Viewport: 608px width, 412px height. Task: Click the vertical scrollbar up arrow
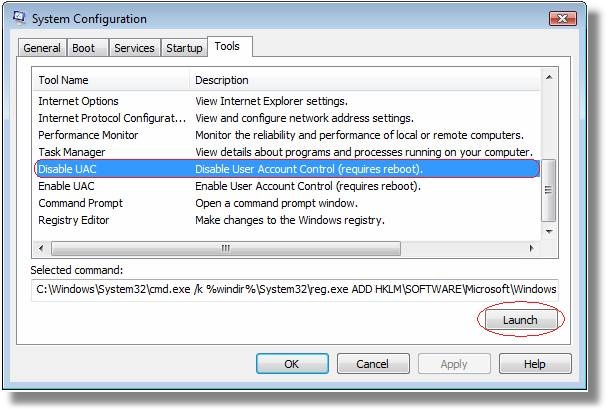(549, 77)
